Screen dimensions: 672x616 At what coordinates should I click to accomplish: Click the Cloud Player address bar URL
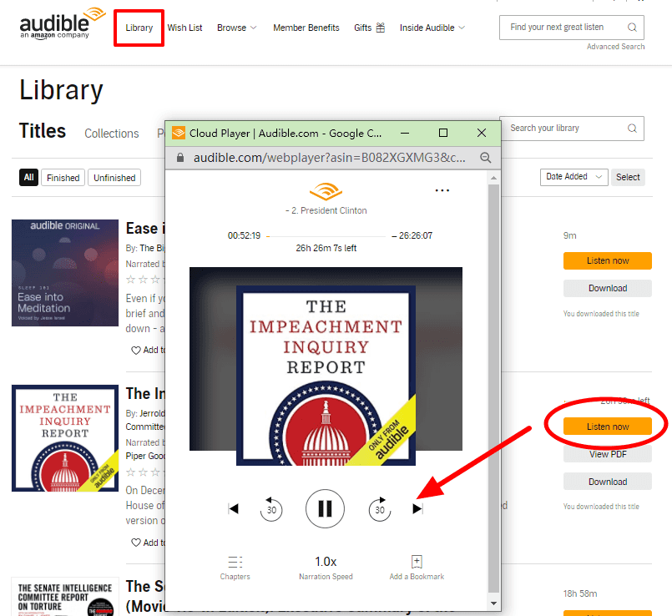[x=329, y=158]
